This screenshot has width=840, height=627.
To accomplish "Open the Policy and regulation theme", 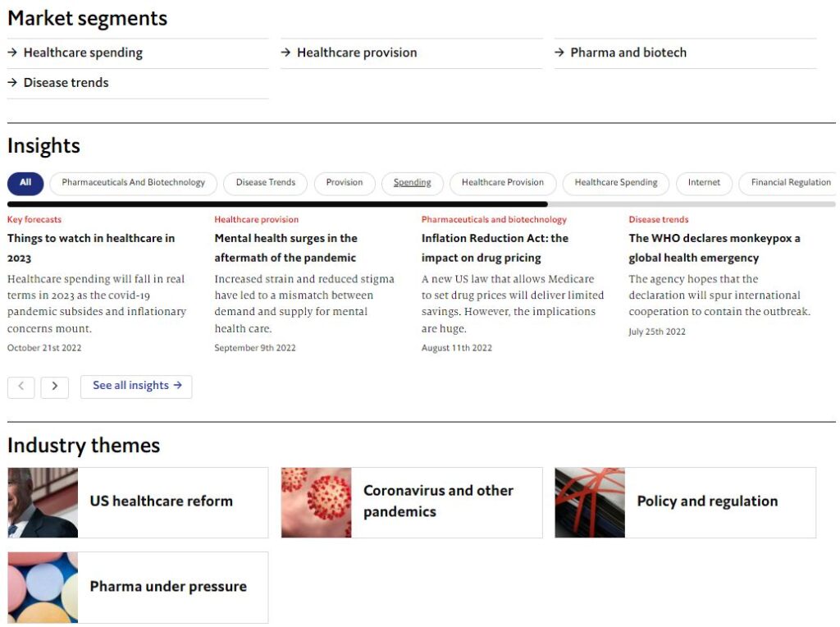I will (x=707, y=501).
